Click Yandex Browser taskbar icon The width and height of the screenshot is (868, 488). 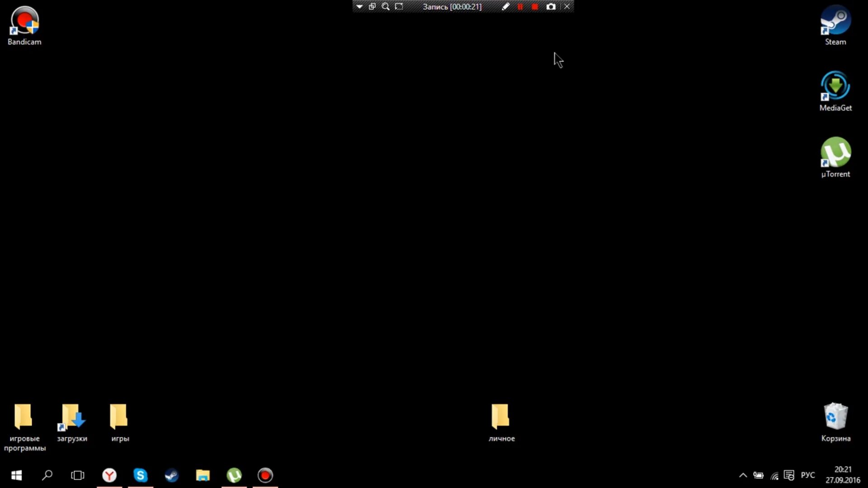[109, 475]
